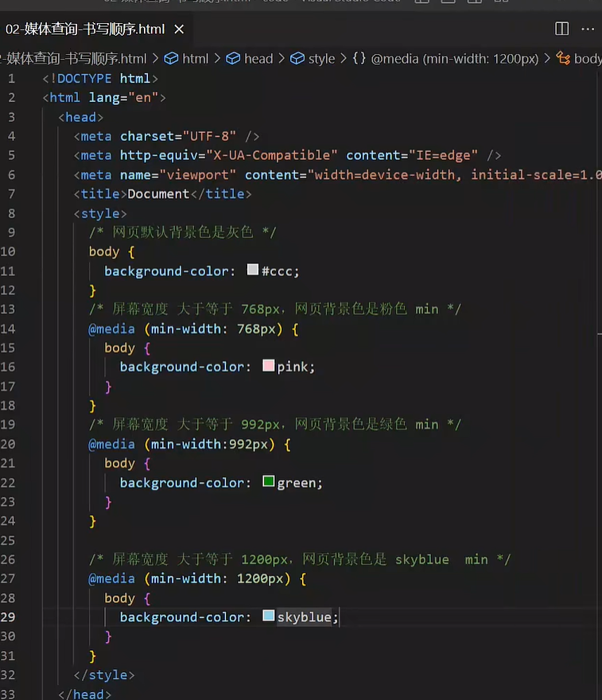Open the More Actions ellipsis menu
The image size is (602, 700).
[x=588, y=29]
